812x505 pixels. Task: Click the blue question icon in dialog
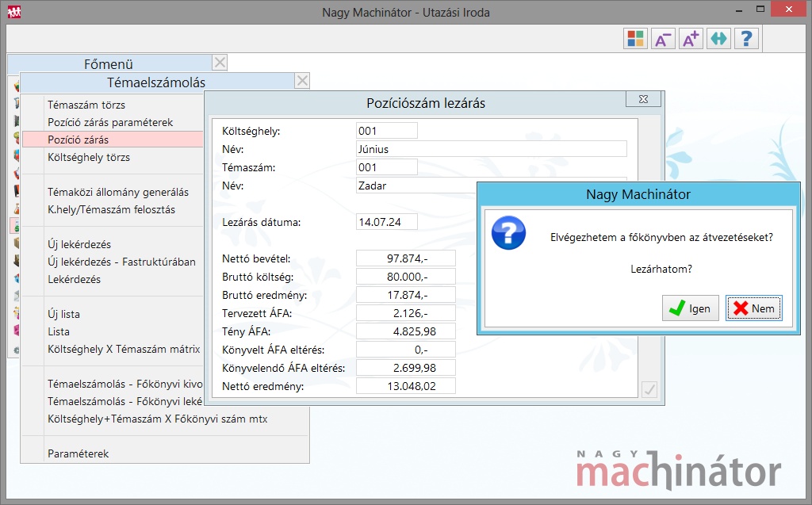(508, 233)
